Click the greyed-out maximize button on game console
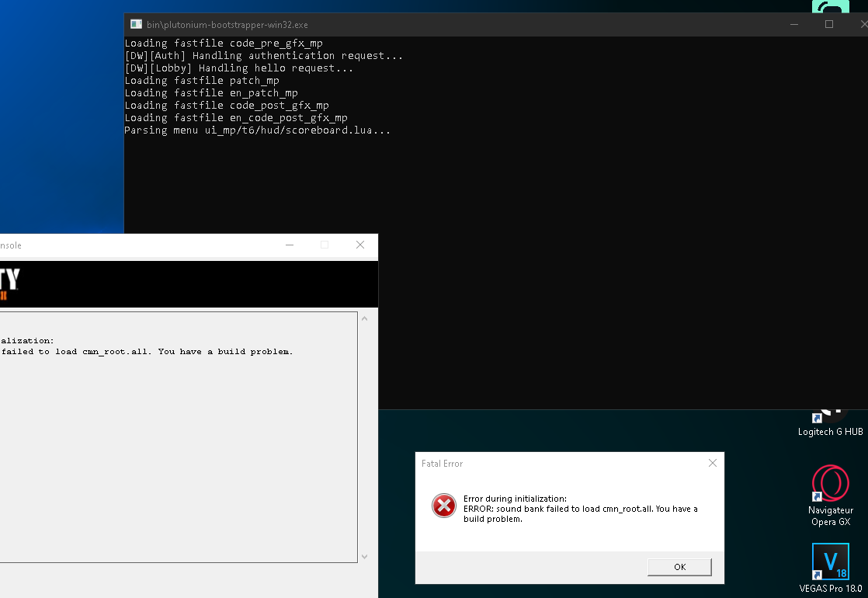Viewport: 868px width, 598px height. 325,245
